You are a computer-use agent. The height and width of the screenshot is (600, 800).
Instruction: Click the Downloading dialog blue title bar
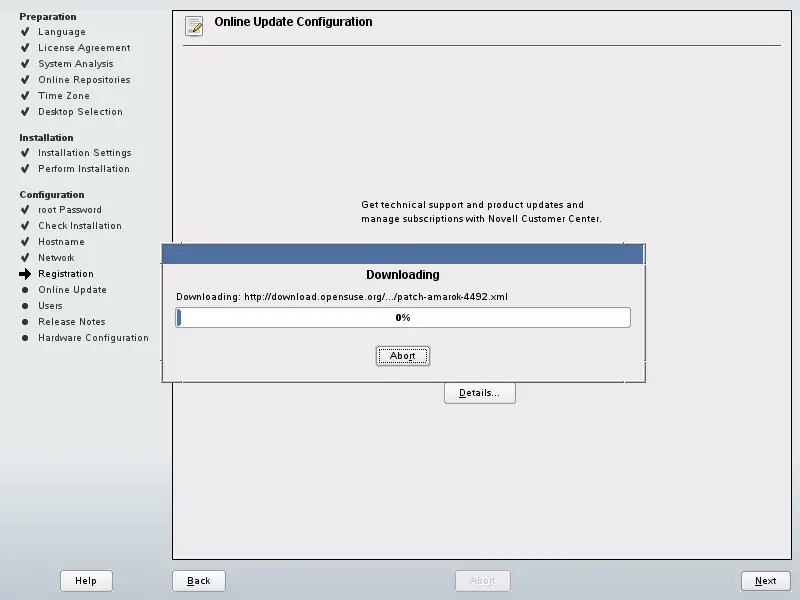pos(403,254)
